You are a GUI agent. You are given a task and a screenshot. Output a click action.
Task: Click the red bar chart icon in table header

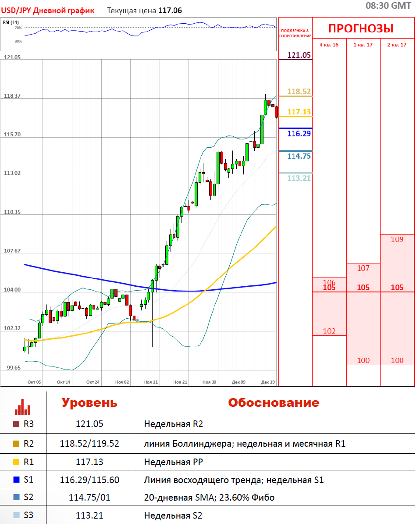click(22, 406)
